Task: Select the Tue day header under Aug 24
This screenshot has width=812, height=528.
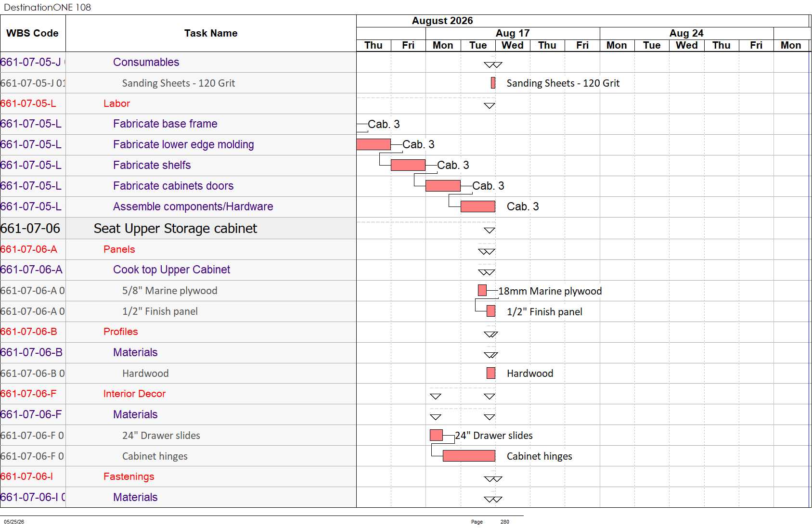Action: tap(652, 45)
